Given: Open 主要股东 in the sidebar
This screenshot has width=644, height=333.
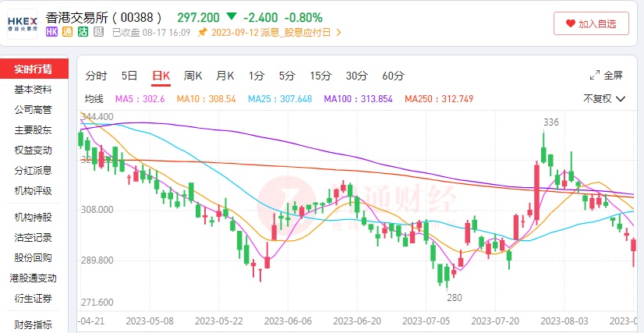Looking at the screenshot, I should pos(34,130).
